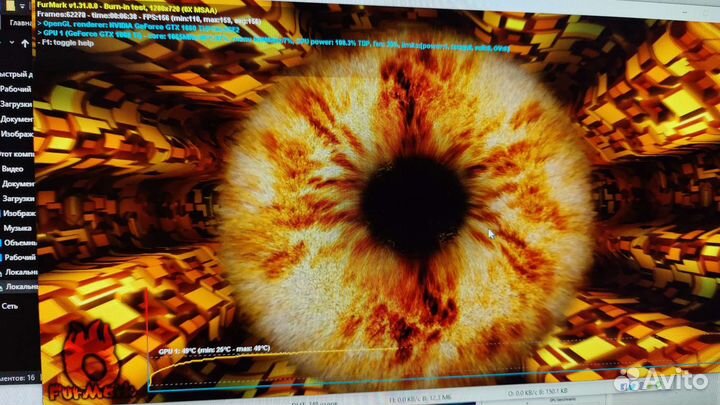The height and width of the screenshot is (405, 720).
Task: Open the recent locations chevron in Explorer
Action: coord(12,43)
